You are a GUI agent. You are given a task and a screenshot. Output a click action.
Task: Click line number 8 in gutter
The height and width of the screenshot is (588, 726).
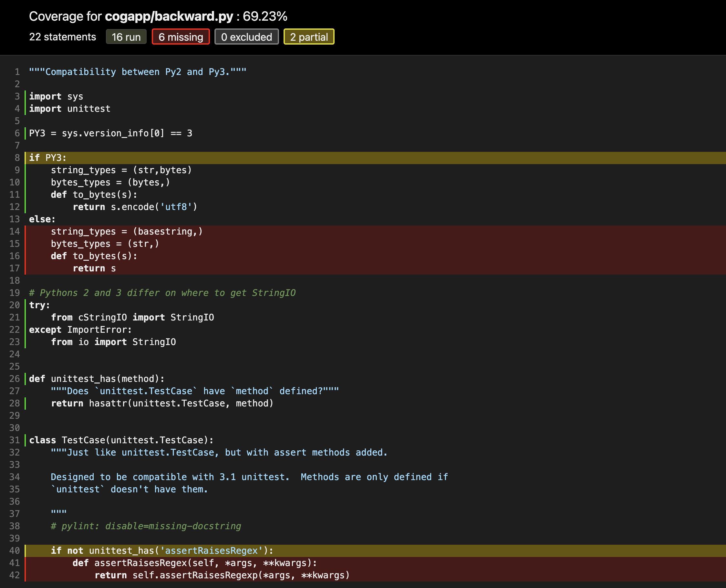17,158
